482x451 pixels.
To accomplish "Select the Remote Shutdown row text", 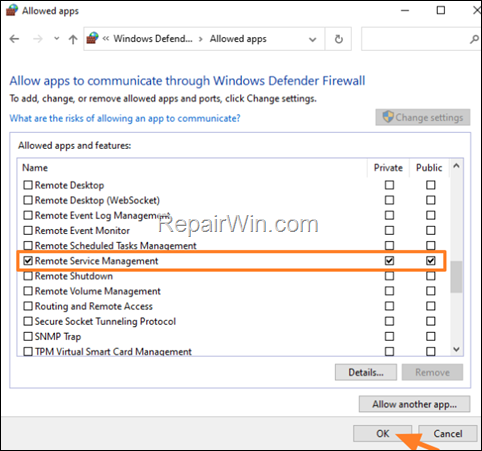I will (74, 276).
